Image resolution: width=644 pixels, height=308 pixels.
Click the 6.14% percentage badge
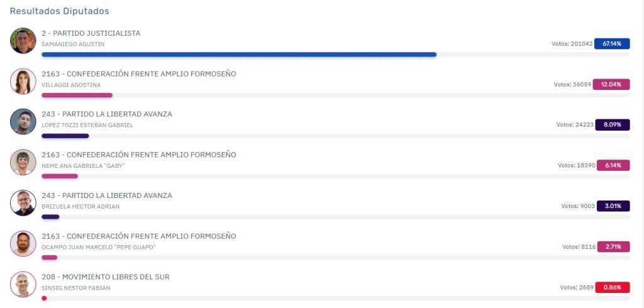(613, 165)
